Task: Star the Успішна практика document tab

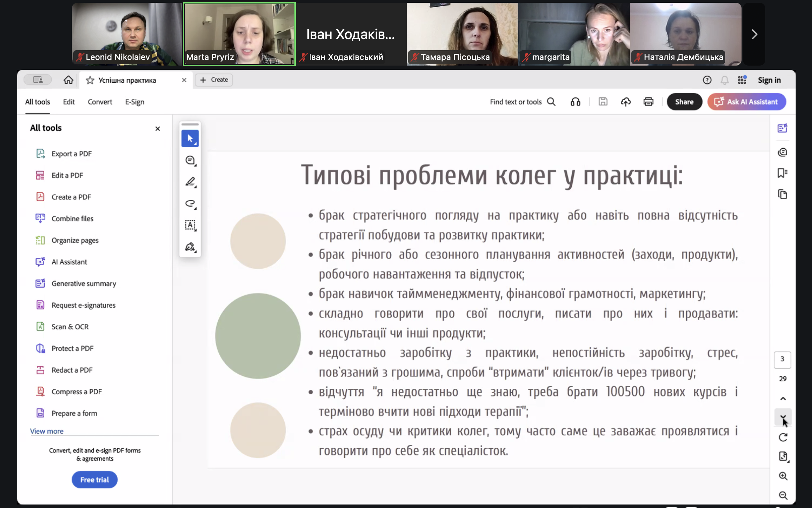Action: click(x=90, y=80)
